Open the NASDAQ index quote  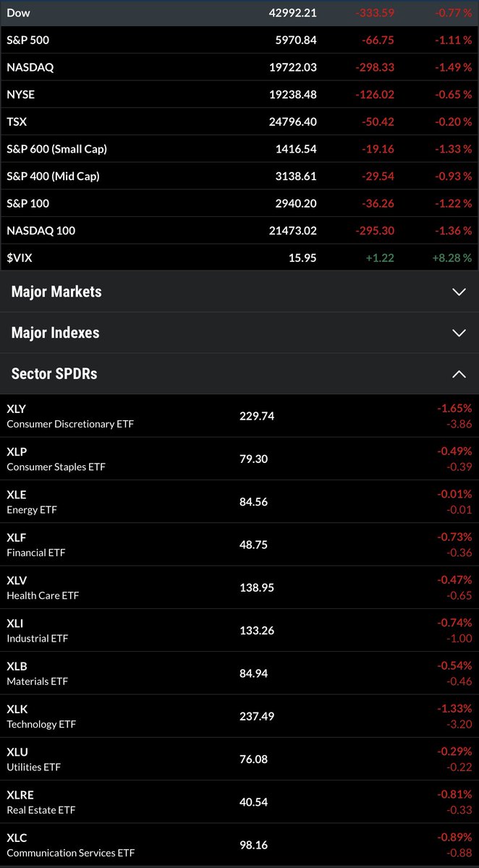click(x=239, y=67)
